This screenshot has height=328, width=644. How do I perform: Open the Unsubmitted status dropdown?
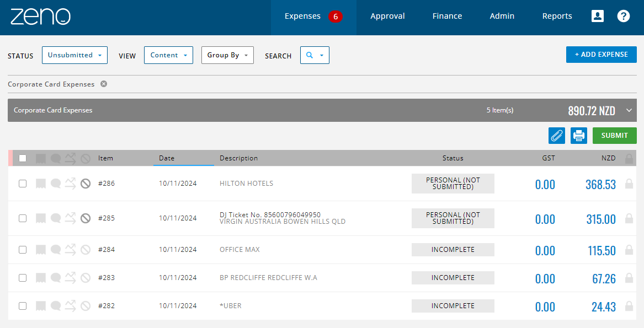click(x=74, y=55)
